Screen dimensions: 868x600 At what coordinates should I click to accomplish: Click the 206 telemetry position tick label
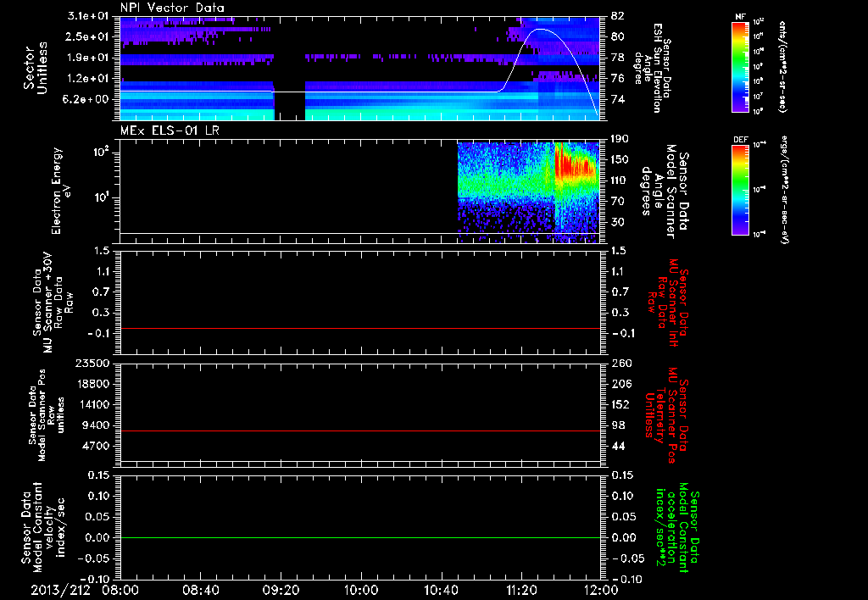click(x=620, y=384)
